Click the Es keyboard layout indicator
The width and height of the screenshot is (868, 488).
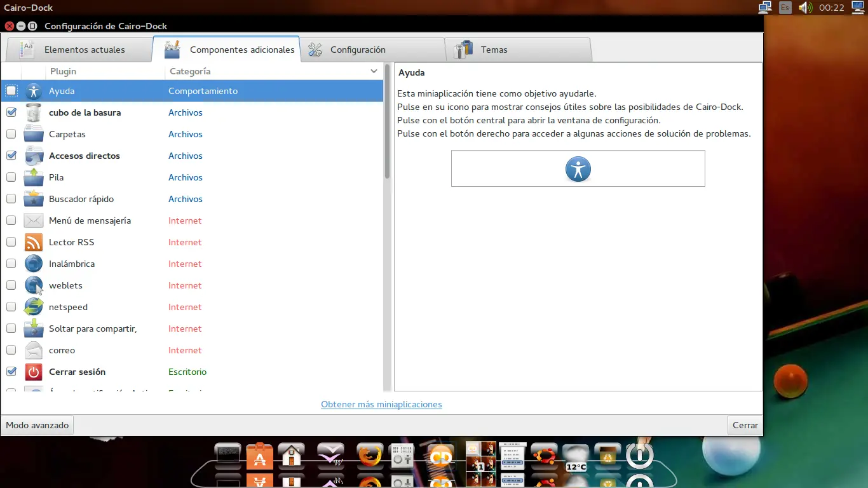[785, 8]
